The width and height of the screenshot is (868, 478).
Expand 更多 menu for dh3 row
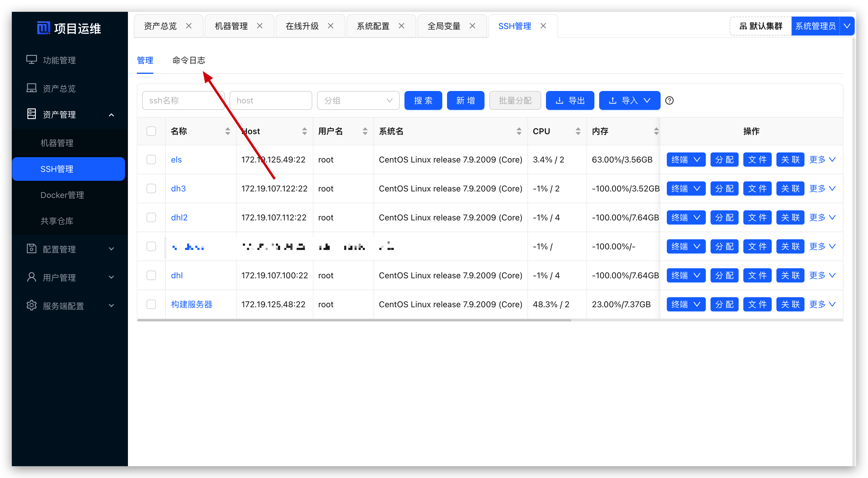(x=822, y=188)
